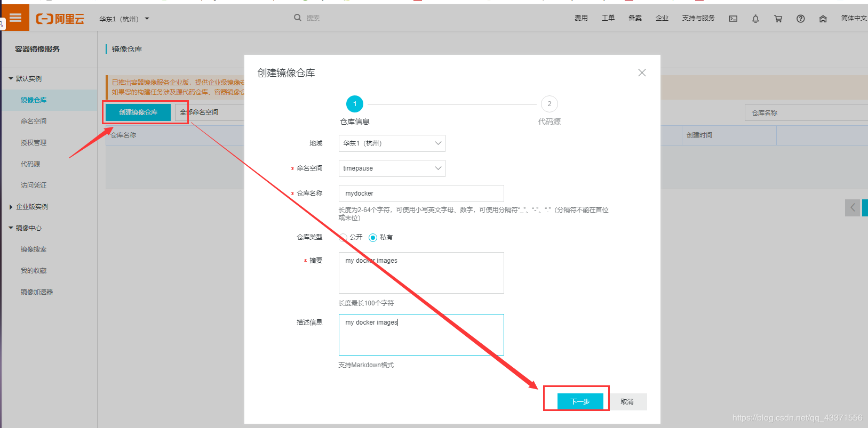Viewport: 868px width, 428px height.
Task: Click the 取消 button
Action: [x=627, y=401]
